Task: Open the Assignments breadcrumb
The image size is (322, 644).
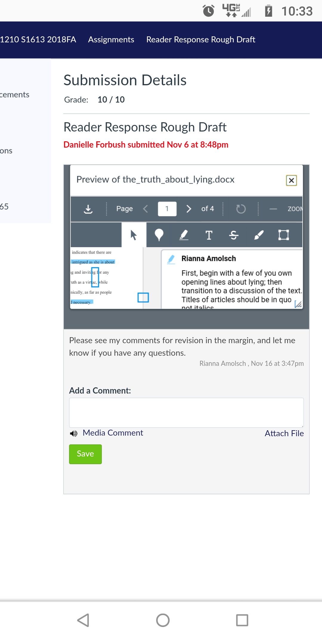Action: click(111, 40)
